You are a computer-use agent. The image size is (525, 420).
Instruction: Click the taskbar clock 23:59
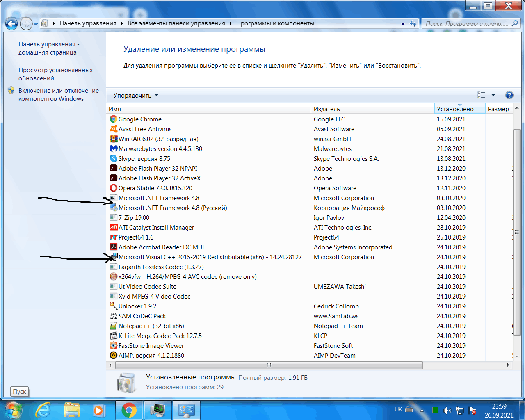[x=499, y=406]
